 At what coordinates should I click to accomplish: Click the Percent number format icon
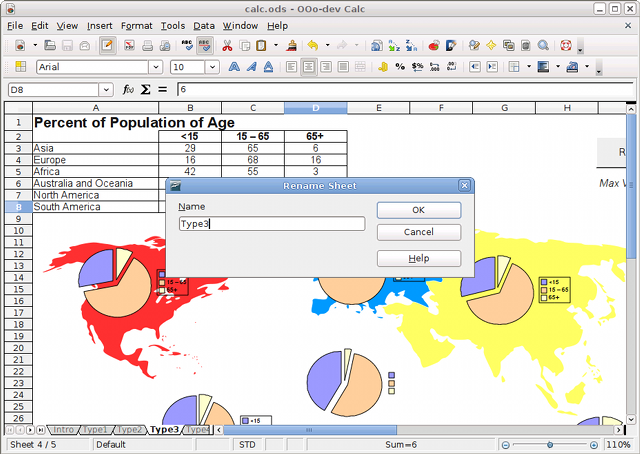coord(400,67)
